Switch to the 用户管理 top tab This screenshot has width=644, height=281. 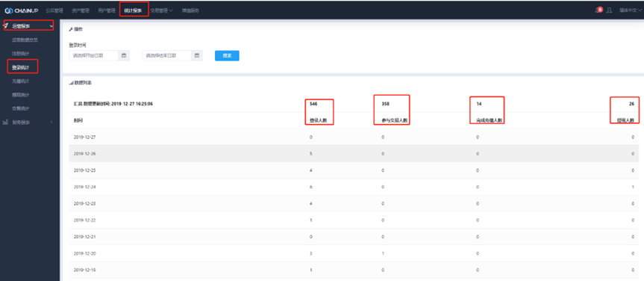pyautogui.click(x=107, y=10)
